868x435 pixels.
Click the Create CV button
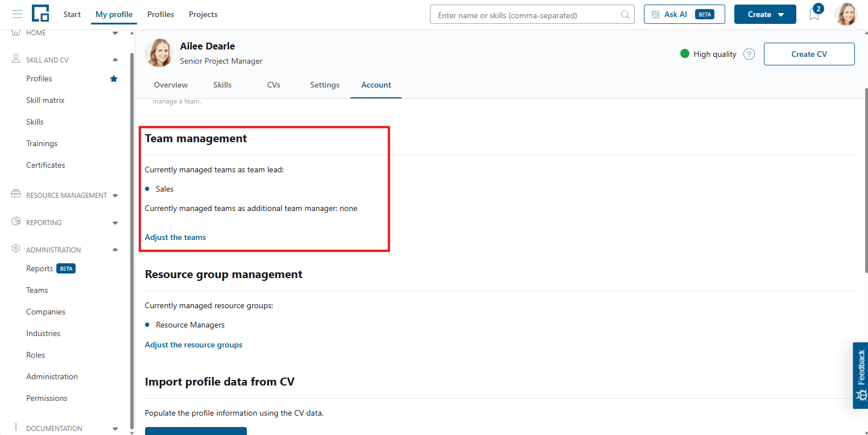[x=809, y=54]
